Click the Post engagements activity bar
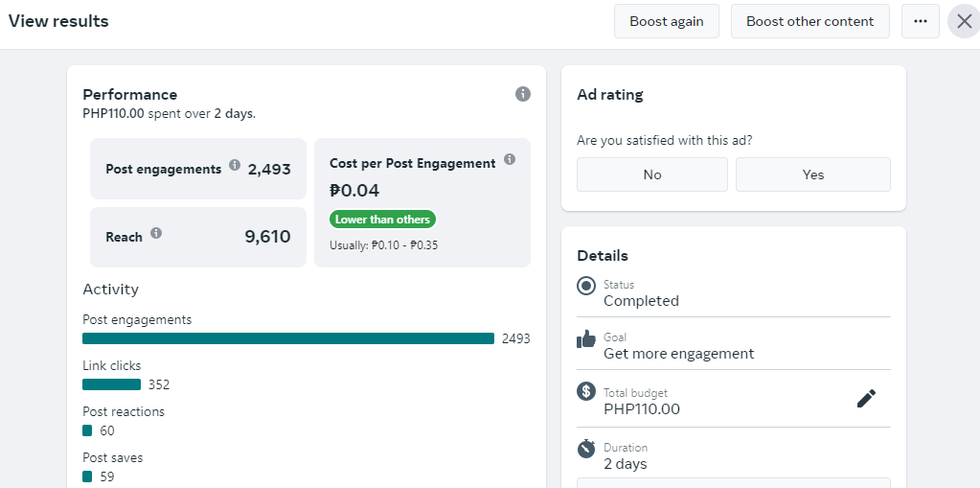 pyautogui.click(x=288, y=338)
